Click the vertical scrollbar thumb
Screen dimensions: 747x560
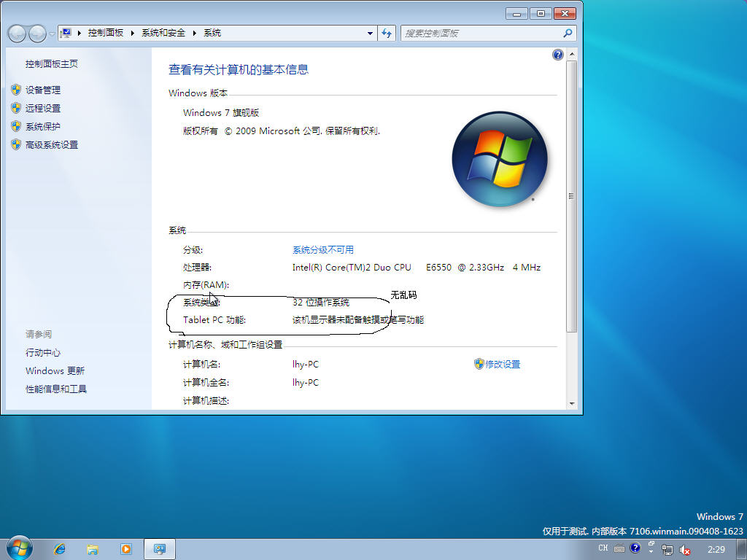(572, 196)
